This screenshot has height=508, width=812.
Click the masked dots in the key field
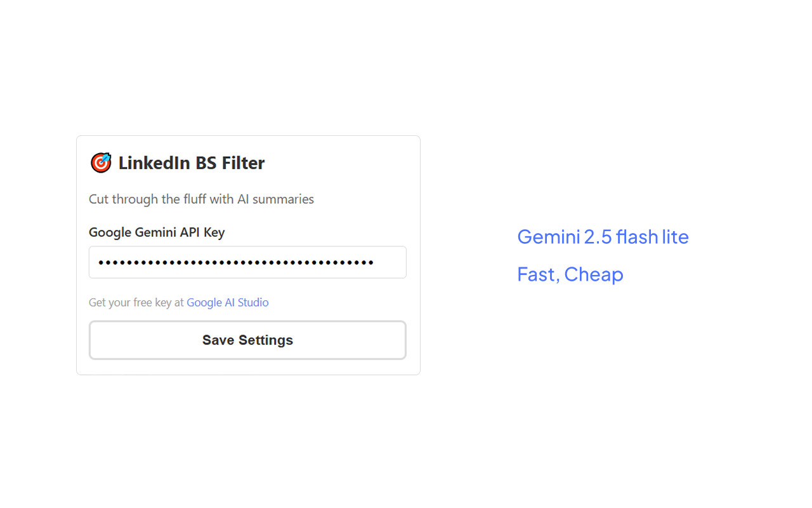point(236,262)
